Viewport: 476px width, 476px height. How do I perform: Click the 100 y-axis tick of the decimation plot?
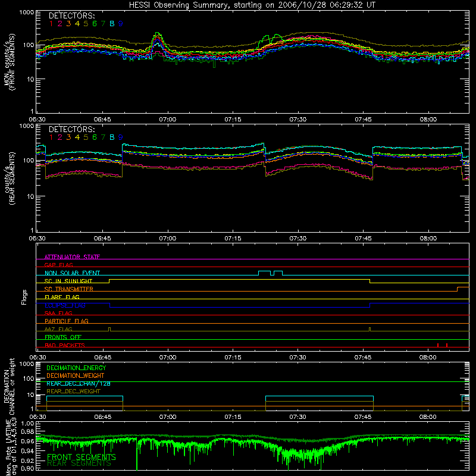(x=29, y=378)
